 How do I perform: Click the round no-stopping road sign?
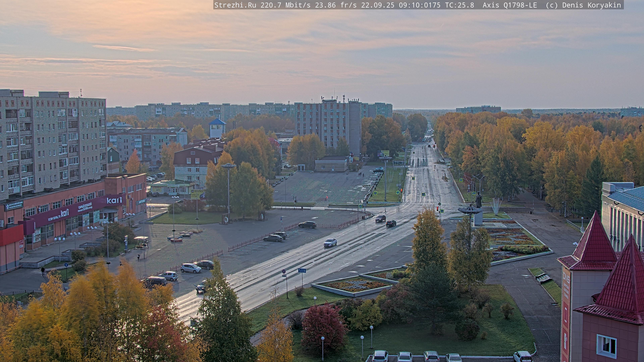pos(284,271)
